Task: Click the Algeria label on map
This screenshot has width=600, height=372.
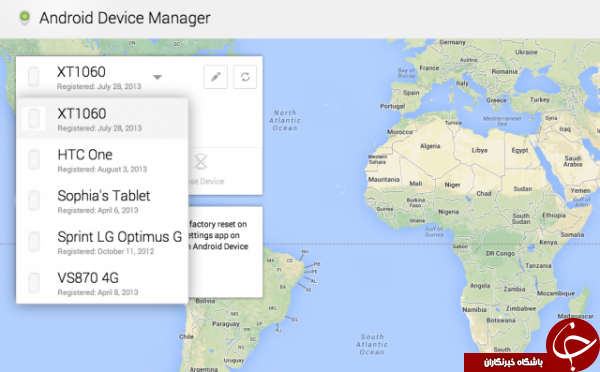Action: [430, 146]
